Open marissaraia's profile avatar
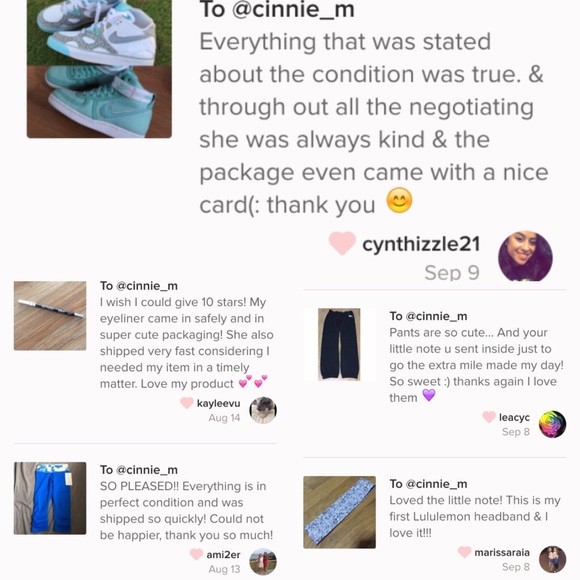Screen dimensions: 580x580 [x=552, y=559]
